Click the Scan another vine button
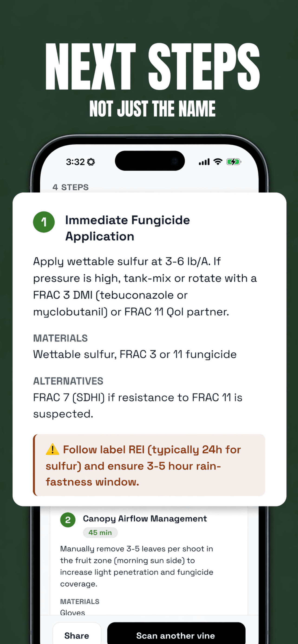 click(x=176, y=635)
